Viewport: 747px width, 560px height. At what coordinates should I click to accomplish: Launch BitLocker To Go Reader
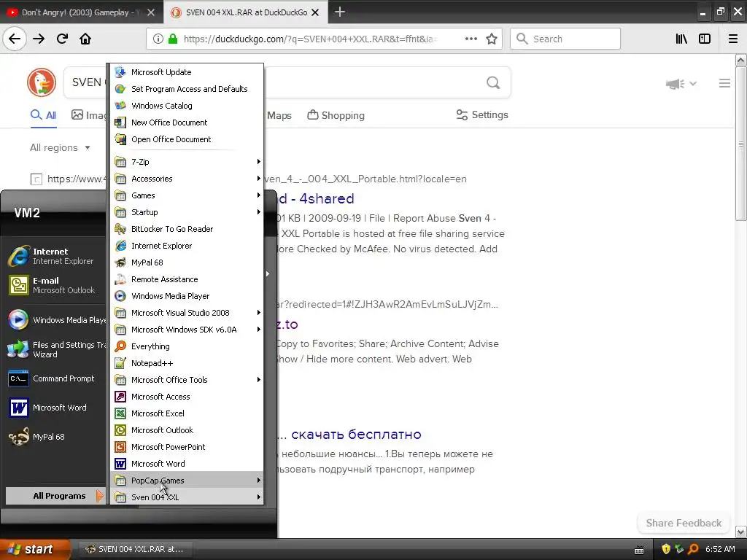[x=187, y=229]
